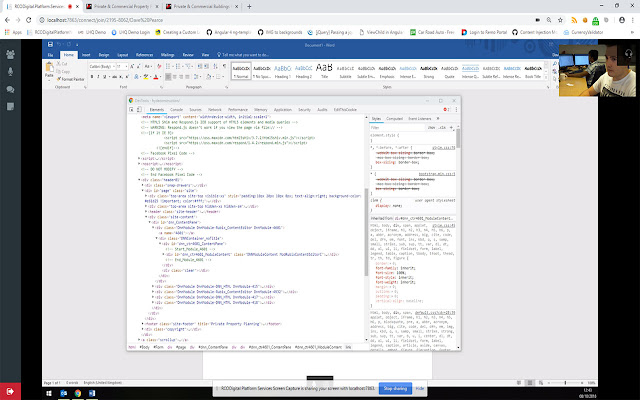
Task: Click the DevTools red error count icon
Action: [446, 109]
